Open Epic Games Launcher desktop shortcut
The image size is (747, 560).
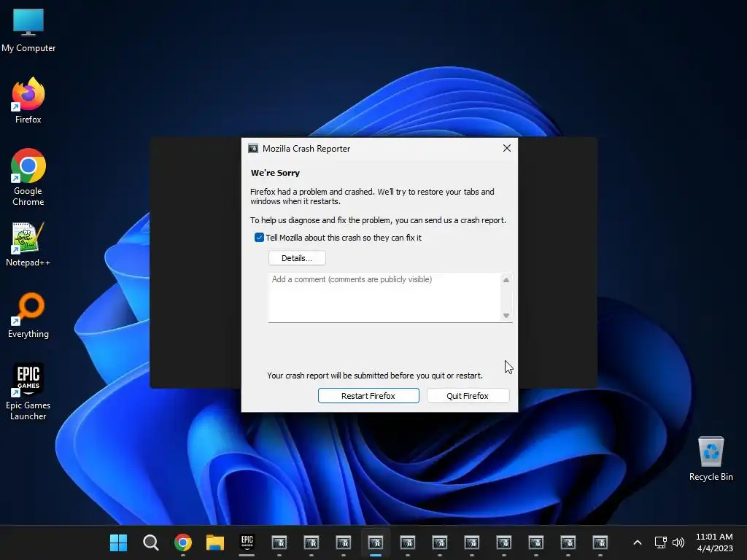click(28, 392)
